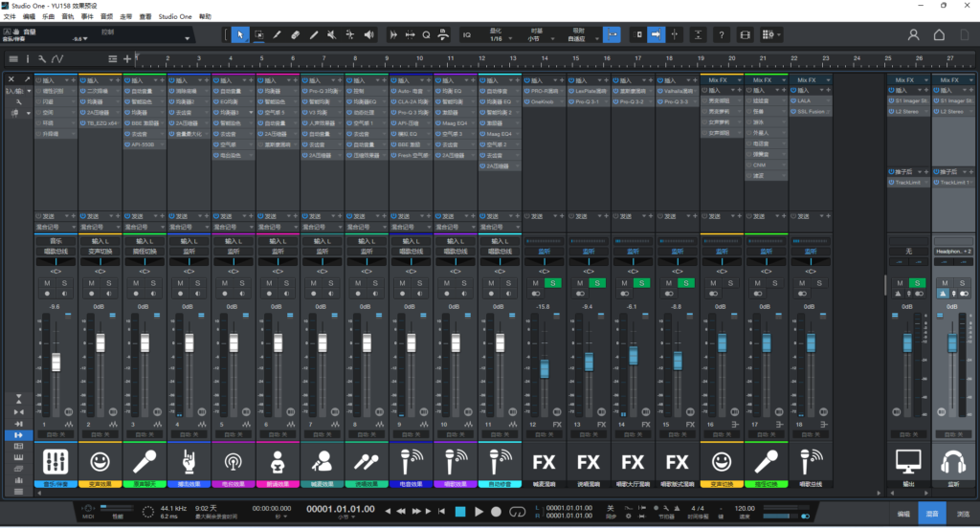Solo channel 5 with its S button
The height and width of the screenshot is (528, 980).
tap(240, 284)
